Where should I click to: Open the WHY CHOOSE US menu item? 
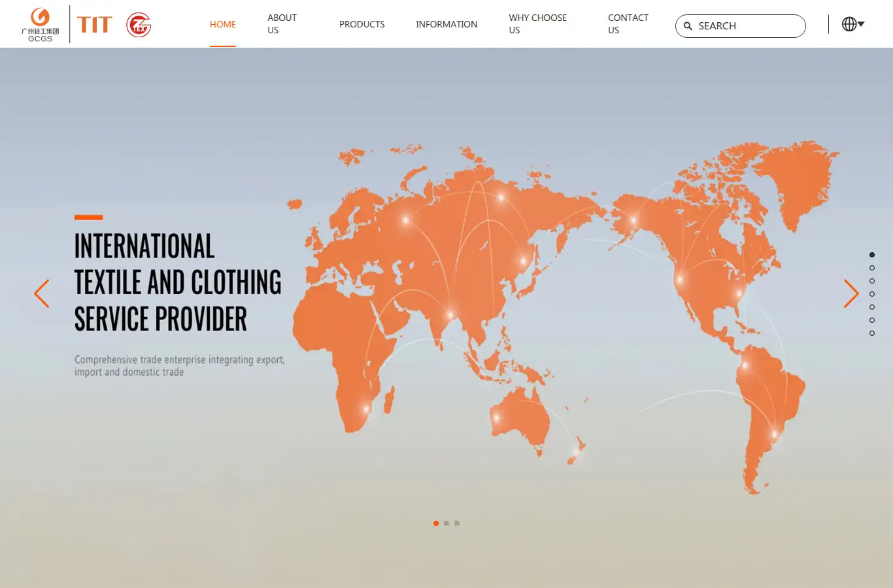tap(538, 24)
